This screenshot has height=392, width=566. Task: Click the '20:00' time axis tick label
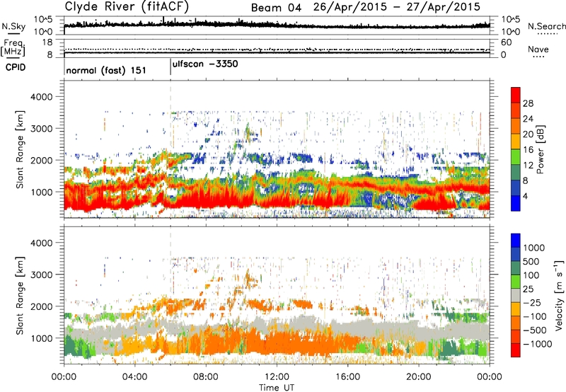point(418,377)
